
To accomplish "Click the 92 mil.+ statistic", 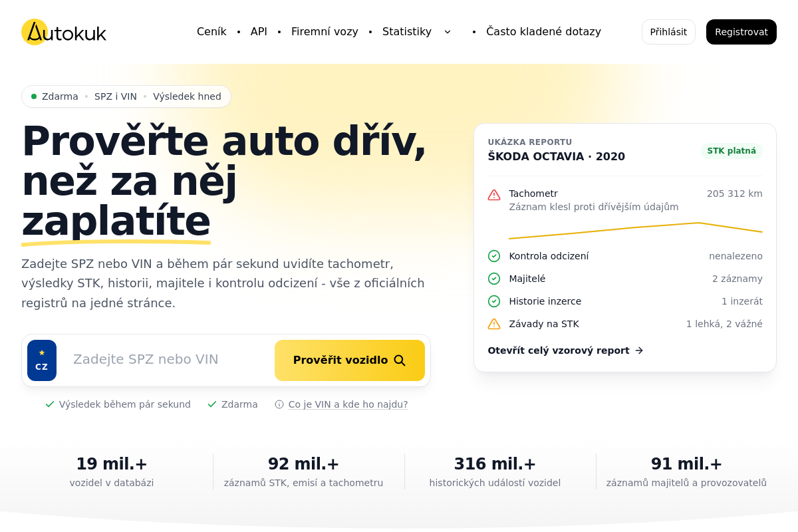I will 303,464.
